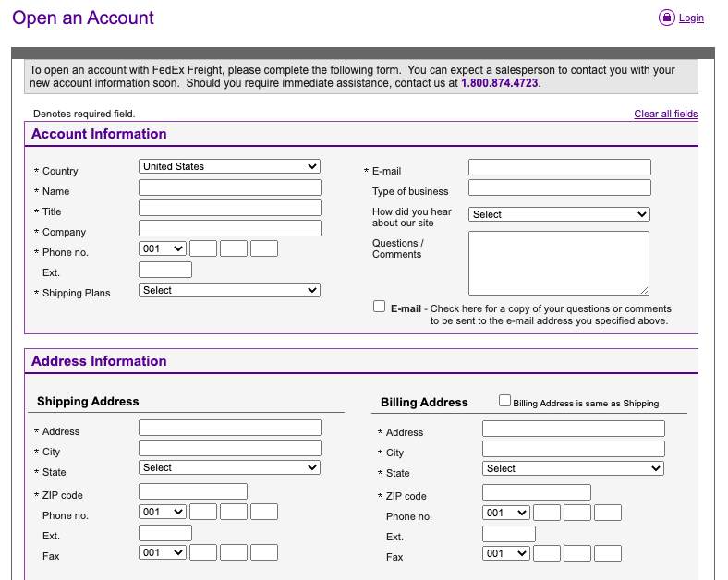Click the Billing Address field
The width and height of the screenshot is (728, 580).
pyautogui.click(x=574, y=429)
